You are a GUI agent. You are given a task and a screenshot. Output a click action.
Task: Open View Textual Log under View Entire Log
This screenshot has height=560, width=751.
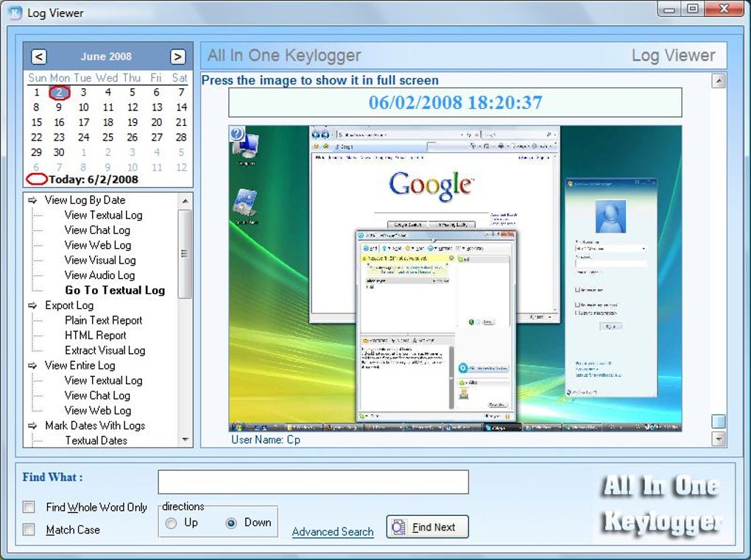104,380
